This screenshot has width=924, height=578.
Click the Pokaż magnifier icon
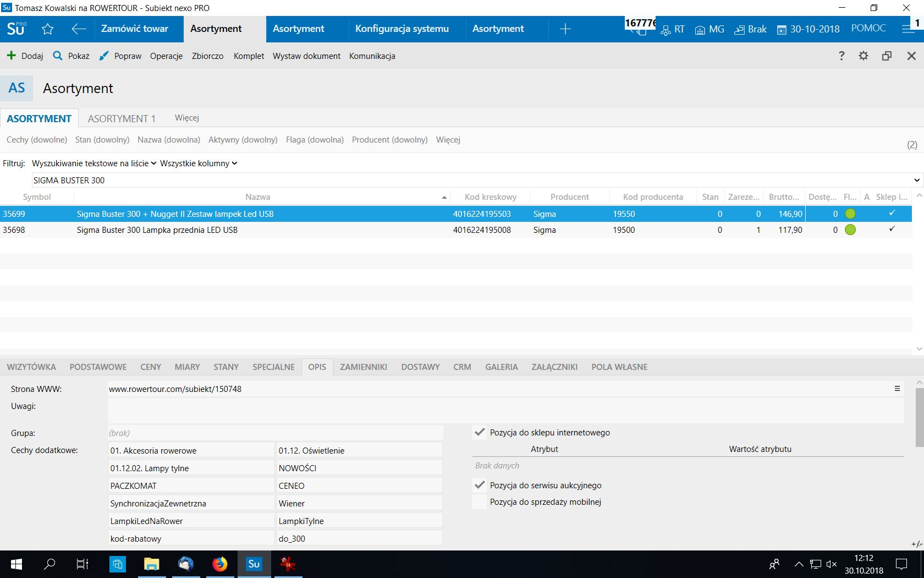58,56
